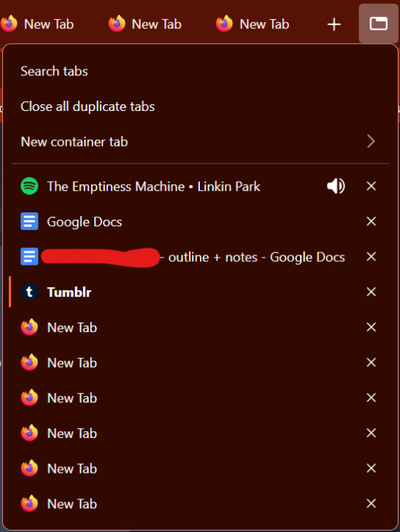Close The Emptiness Machine tab
400x532 pixels.
[371, 186]
